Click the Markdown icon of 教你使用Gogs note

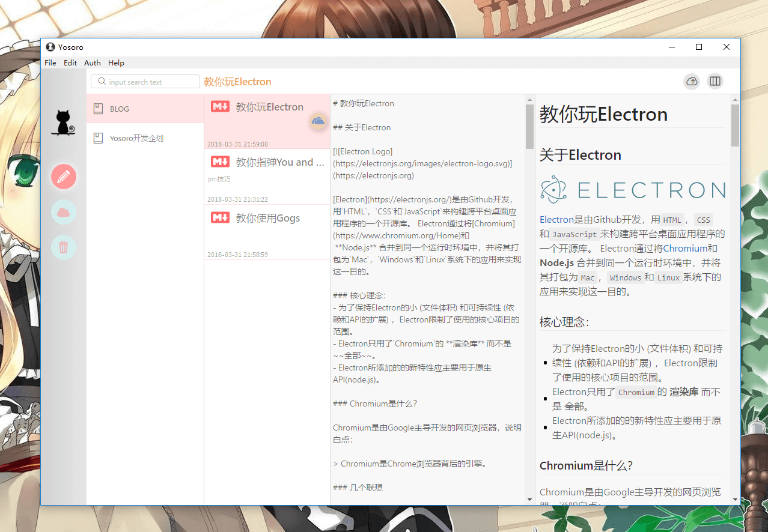(x=220, y=217)
